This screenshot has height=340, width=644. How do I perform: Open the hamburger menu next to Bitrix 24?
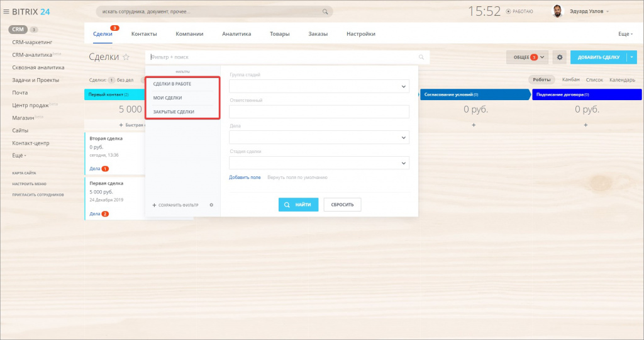pyautogui.click(x=6, y=11)
